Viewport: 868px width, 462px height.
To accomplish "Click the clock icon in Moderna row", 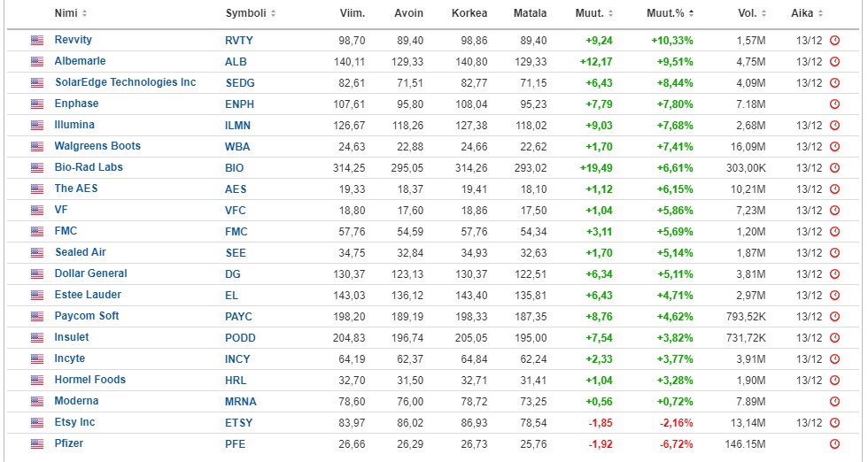I will tap(834, 402).
